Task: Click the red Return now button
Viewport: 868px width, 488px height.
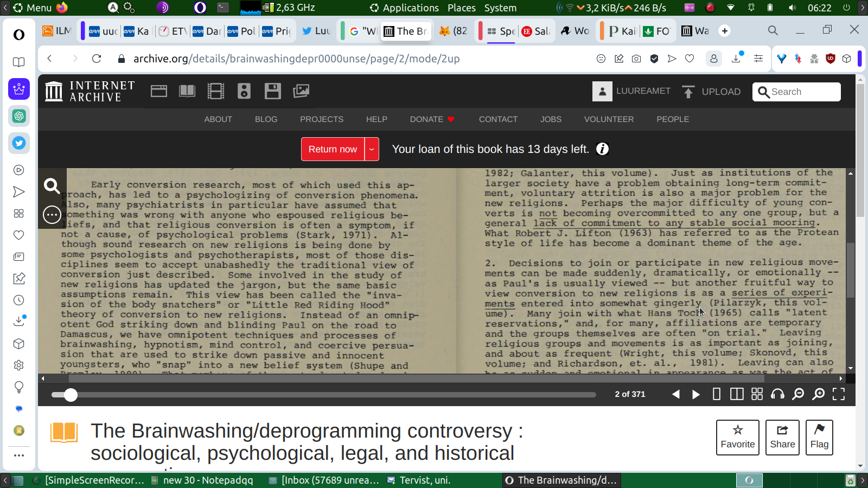Action: 333,149
